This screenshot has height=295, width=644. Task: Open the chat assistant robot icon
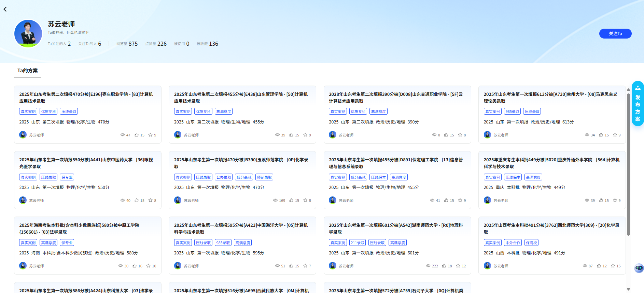pyautogui.click(x=639, y=268)
